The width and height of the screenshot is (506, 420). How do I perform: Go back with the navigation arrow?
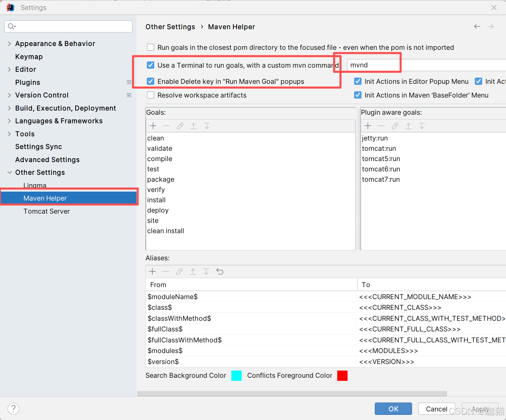pos(477,26)
